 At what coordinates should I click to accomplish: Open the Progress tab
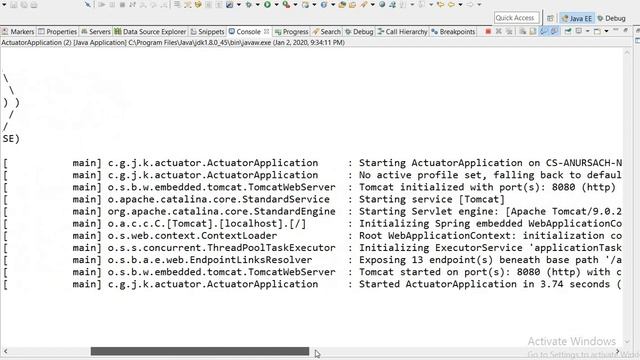click(x=291, y=31)
